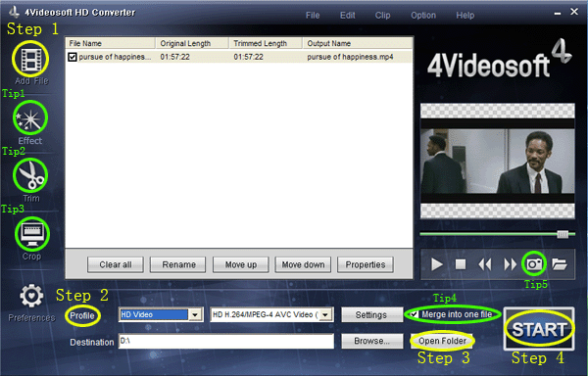Click the preview seek slider handle
This screenshot has width=588, height=376.
tap(563, 234)
